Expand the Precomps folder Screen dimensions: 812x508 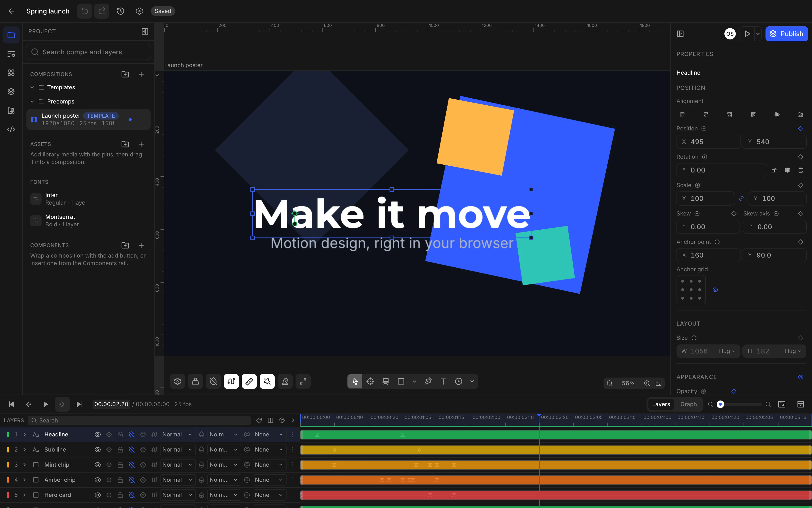[32, 101]
